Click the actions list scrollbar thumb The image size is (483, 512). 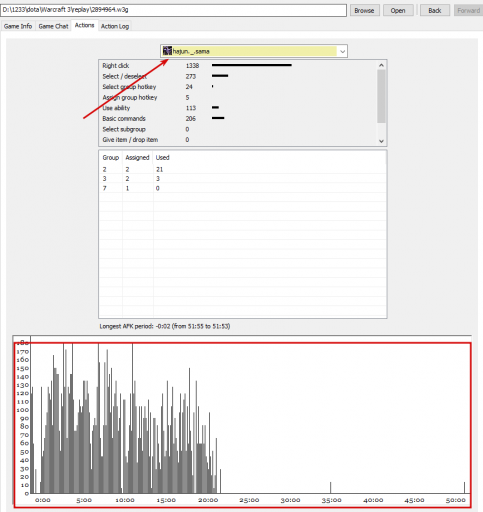[x=381, y=96]
